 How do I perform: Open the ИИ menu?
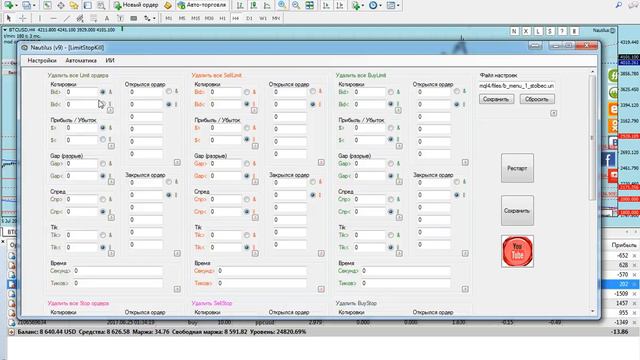110,60
